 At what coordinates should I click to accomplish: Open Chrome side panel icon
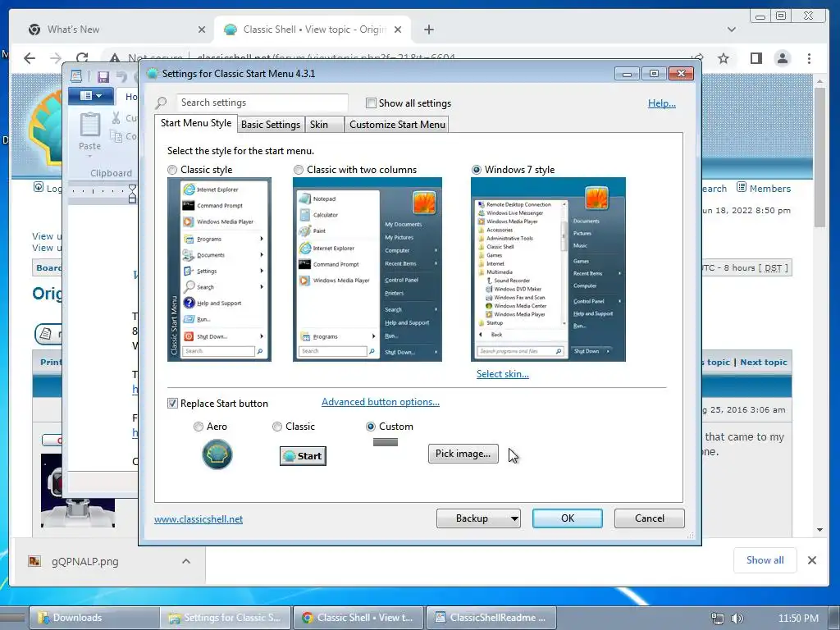pos(756,58)
